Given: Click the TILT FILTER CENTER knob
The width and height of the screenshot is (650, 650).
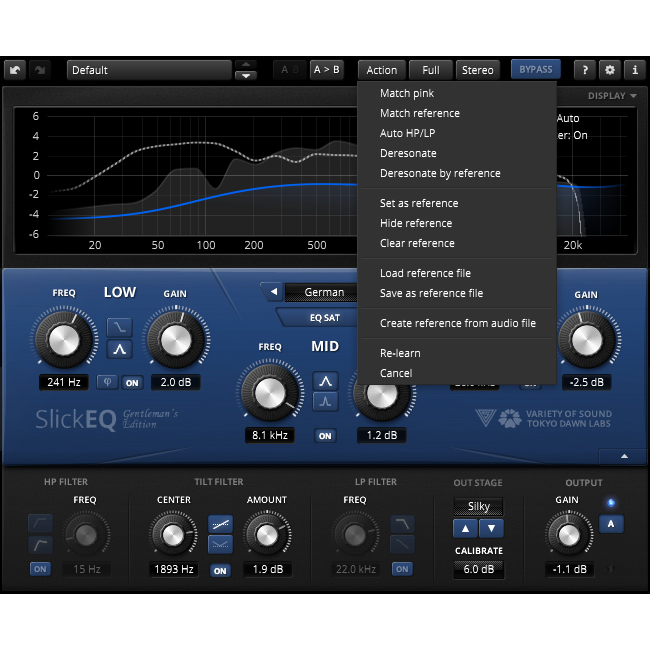Looking at the screenshot, I should (173, 535).
